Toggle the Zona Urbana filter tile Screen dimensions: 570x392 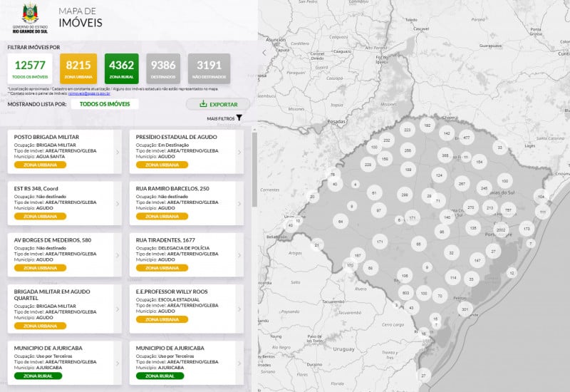pos(78,69)
